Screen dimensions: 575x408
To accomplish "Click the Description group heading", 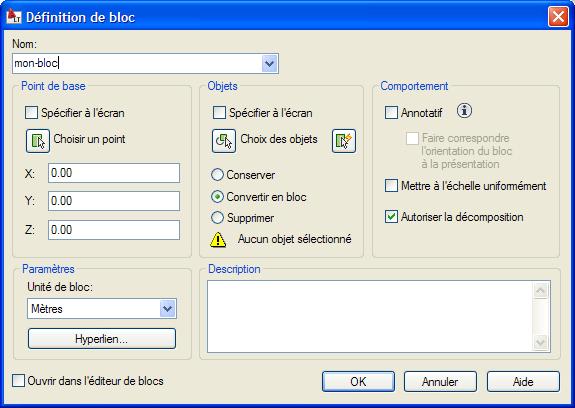I will coord(234,269).
